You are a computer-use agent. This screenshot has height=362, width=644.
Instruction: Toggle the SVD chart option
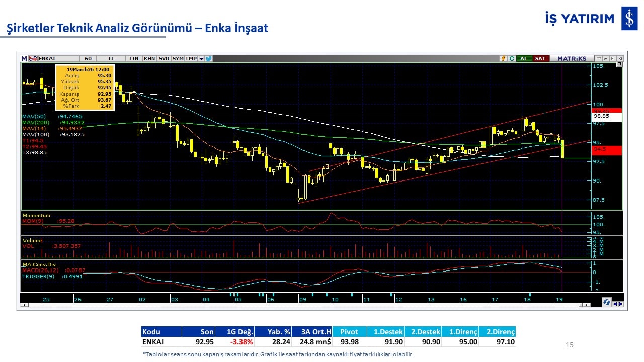[x=164, y=58]
